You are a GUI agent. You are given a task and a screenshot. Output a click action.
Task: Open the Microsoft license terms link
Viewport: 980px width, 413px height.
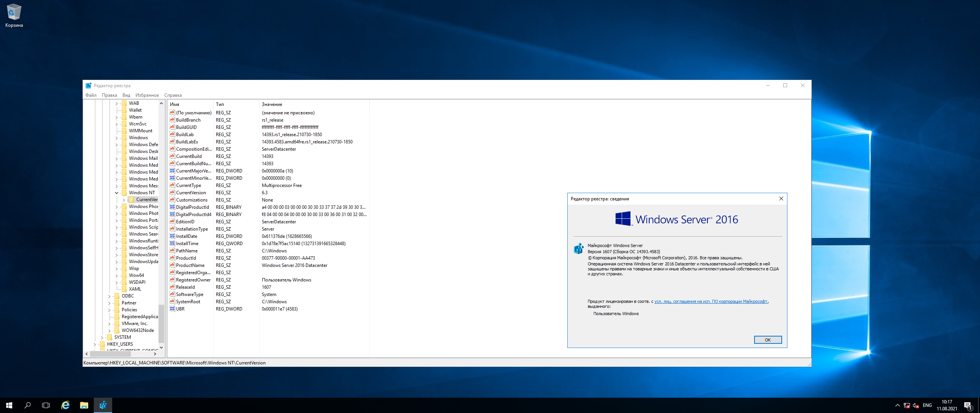(x=711, y=301)
